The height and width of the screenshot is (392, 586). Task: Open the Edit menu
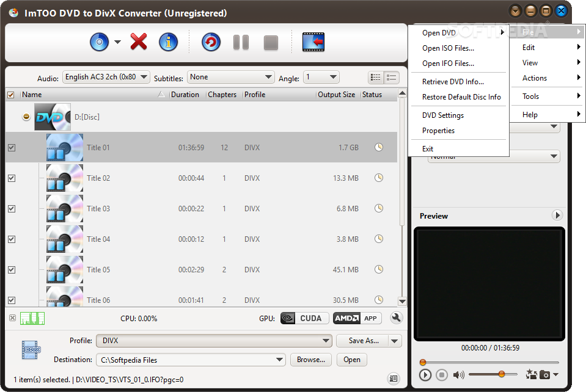tap(548, 48)
